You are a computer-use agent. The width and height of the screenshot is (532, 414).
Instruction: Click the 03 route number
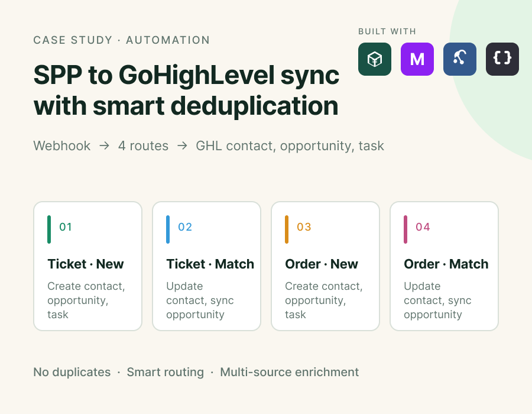(x=304, y=227)
